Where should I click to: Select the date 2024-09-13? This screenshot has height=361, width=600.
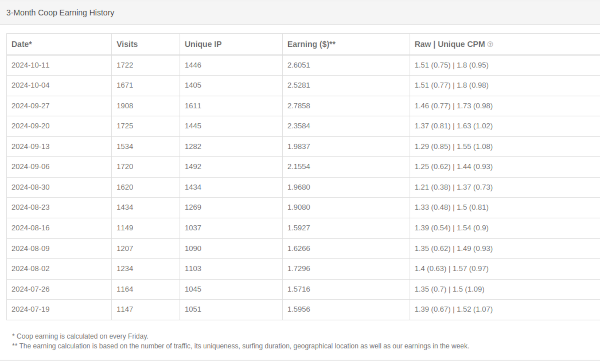click(31, 147)
